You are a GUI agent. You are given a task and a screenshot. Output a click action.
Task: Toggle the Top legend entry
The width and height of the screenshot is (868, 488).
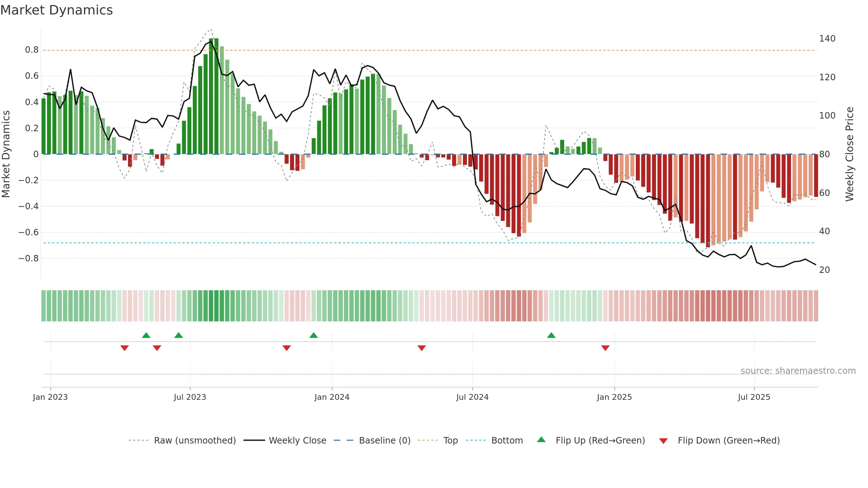[x=438, y=440]
